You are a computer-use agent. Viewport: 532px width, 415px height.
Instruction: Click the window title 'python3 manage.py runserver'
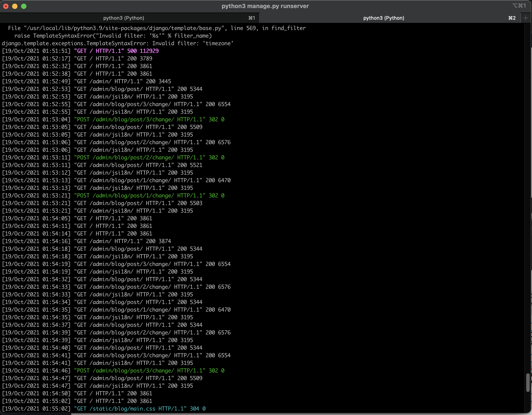pyautogui.click(x=265, y=6)
